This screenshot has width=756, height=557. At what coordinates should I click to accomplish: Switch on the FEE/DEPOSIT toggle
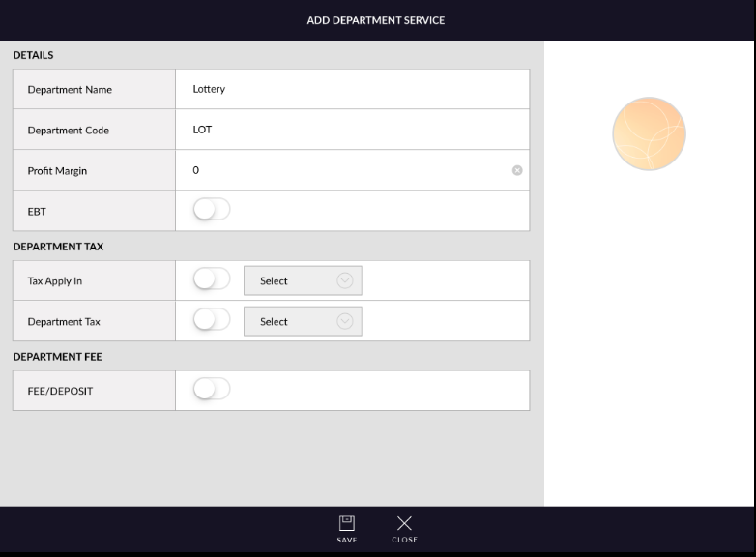click(x=212, y=390)
